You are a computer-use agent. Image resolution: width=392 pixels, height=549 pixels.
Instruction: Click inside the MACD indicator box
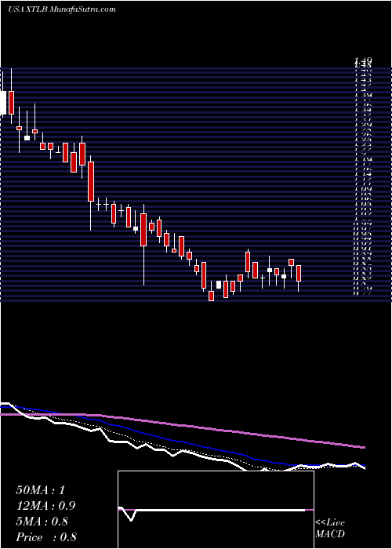tap(216, 510)
